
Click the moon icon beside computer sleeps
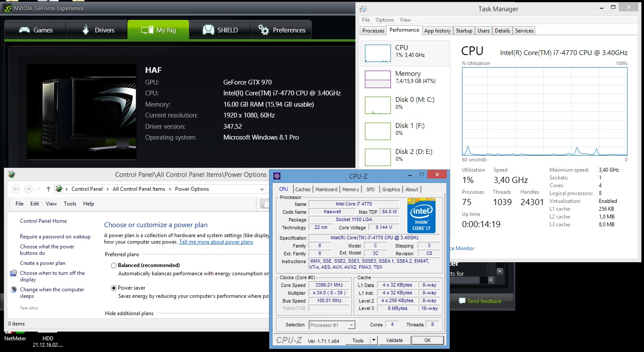tap(13, 290)
